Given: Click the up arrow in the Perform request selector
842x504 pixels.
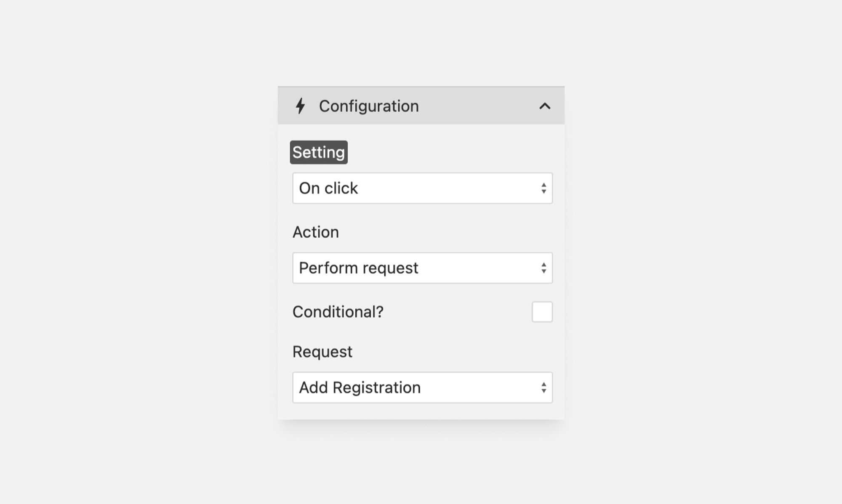Looking at the screenshot, I should (544, 265).
